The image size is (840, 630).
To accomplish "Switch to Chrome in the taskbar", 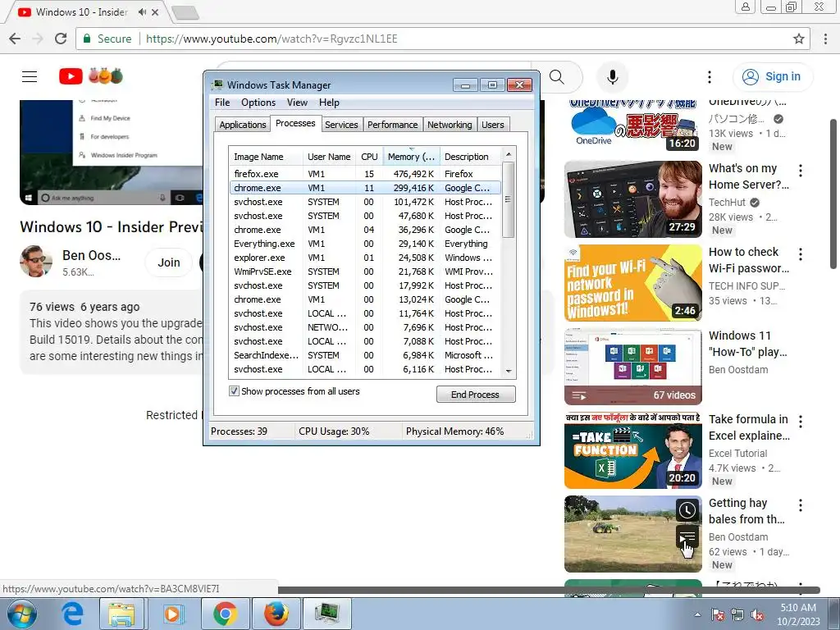I will pos(225,614).
